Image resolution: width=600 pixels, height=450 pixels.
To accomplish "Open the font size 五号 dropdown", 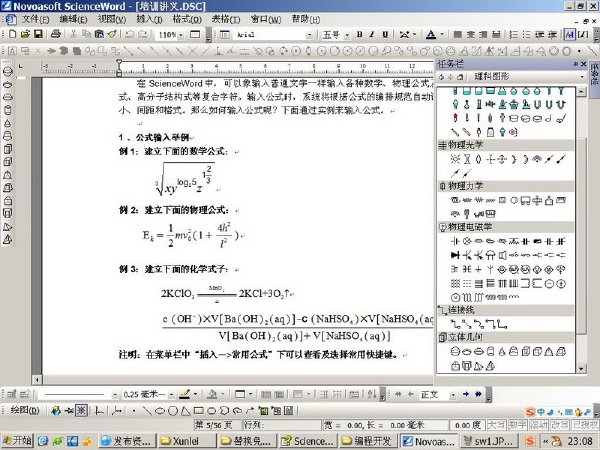I will point(347,35).
